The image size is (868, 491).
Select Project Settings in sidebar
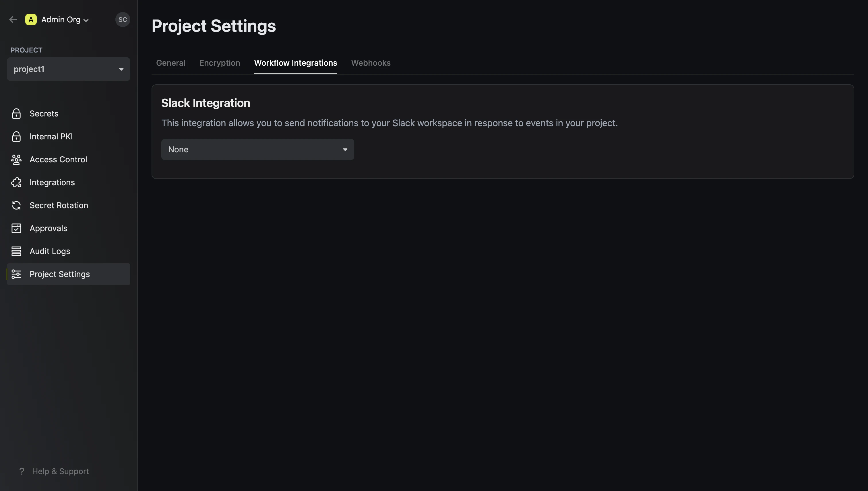click(x=69, y=274)
